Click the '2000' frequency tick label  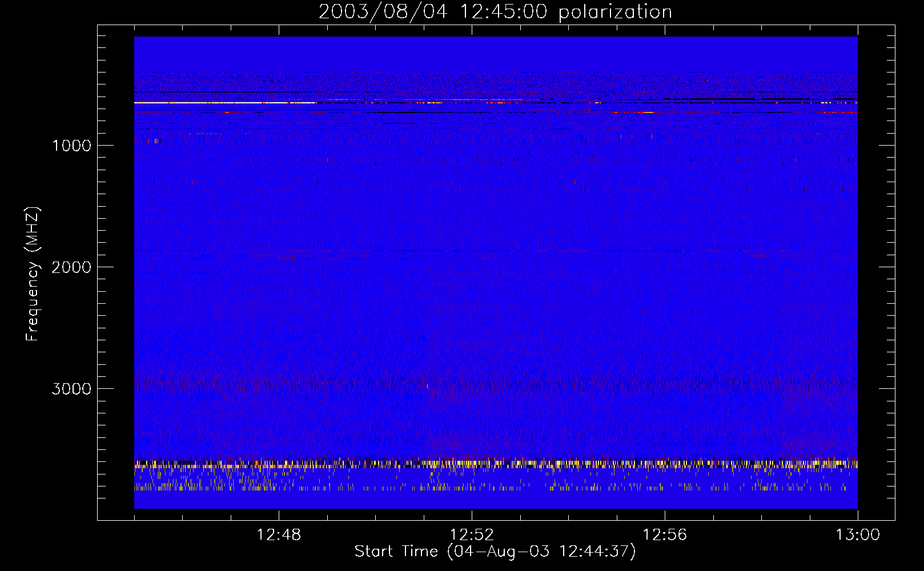click(x=71, y=267)
